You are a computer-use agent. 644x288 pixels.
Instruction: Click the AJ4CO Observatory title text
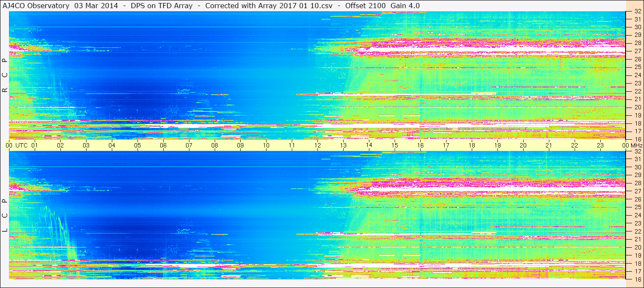[36, 6]
